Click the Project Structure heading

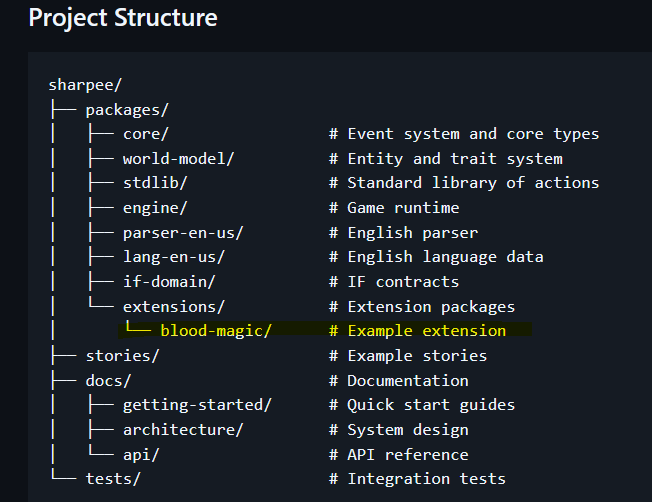pyautogui.click(x=123, y=18)
